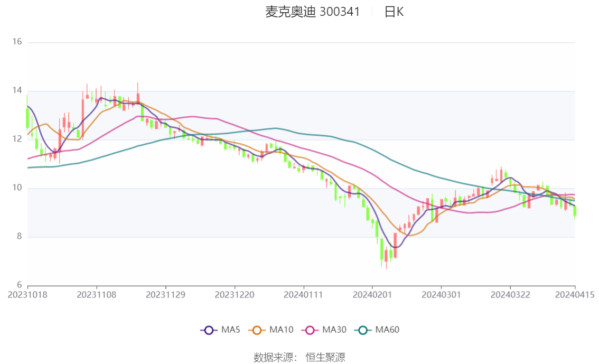599x364 pixels.
Task: Click the 16 y-axis price label
Action: tap(17, 42)
